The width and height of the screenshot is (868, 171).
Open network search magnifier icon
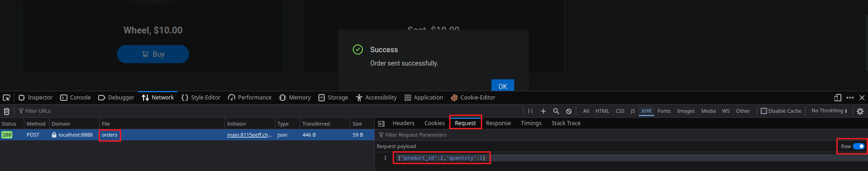(556, 111)
